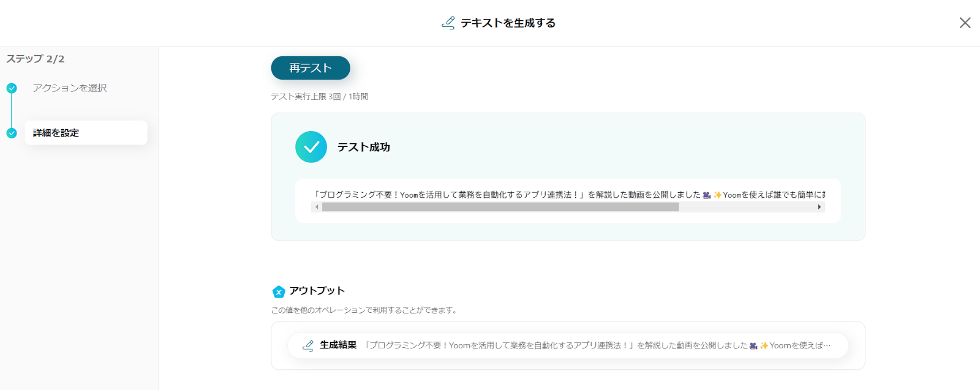Click the large テスト成功 checkmark icon

coord(311,147)
